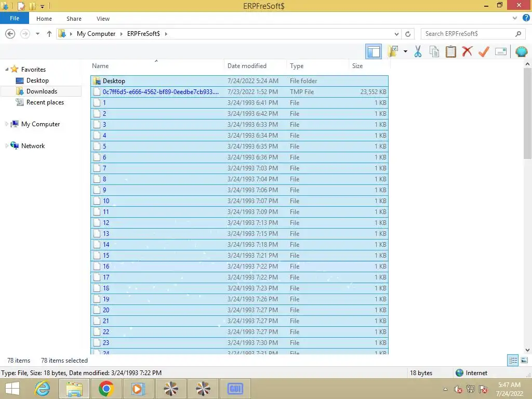Open the blue Help question mark
Image resolution: width=532 pixels, height=399 pixels.
coord(526,18)
